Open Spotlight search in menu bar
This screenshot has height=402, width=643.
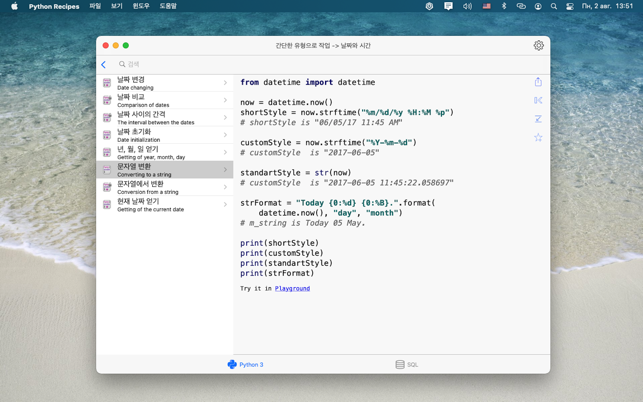pyautogui.click(x=554, y=6)
